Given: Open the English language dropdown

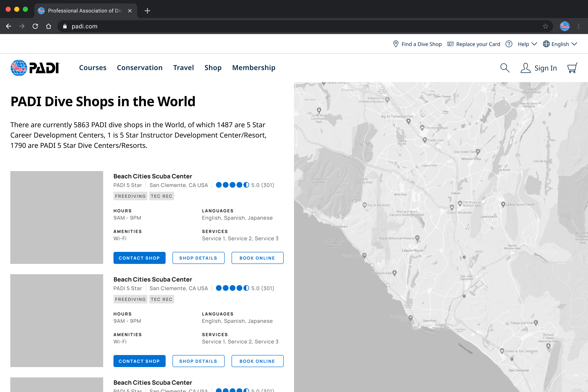Looking at the screenshot, I should pos(560,44).
